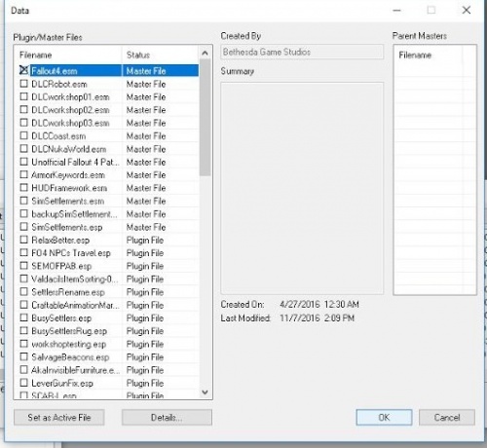Click Plugin File status of workshoptesting.esp
The width and height of the screenshot is (487, 448).
145,344
